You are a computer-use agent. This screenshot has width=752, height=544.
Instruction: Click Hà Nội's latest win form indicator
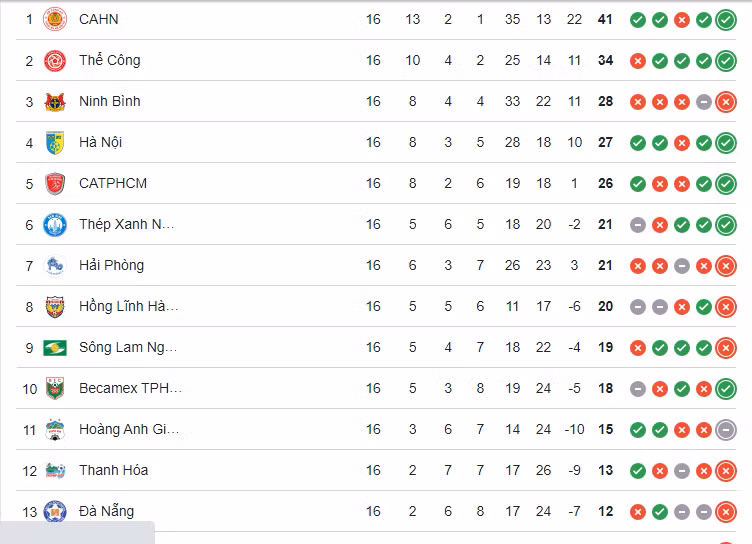[726, 143]
